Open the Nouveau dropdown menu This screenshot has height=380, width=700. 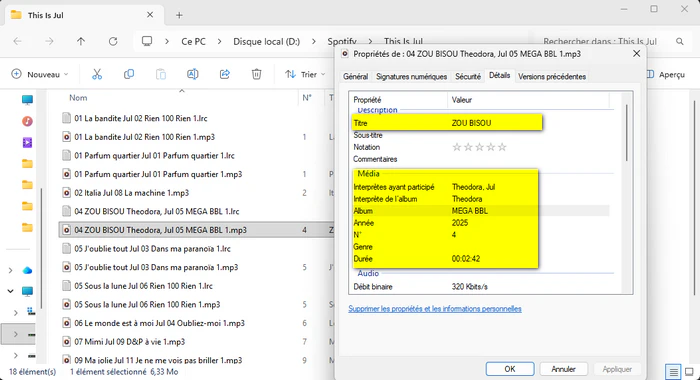pyautogui.click(x=40, y=74)
